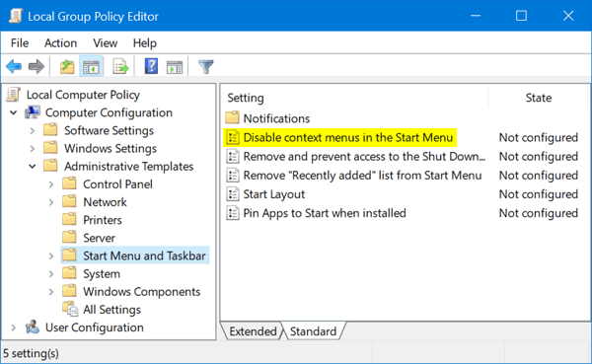Select the Start Layout policy setting
The height and width of the screenshot is (364, 592).
(273, 194)
